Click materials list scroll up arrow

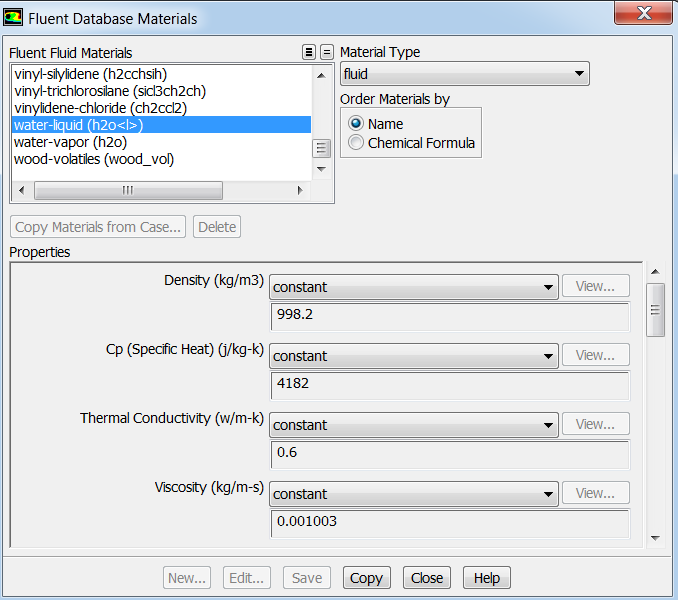[x=321, y=76]
